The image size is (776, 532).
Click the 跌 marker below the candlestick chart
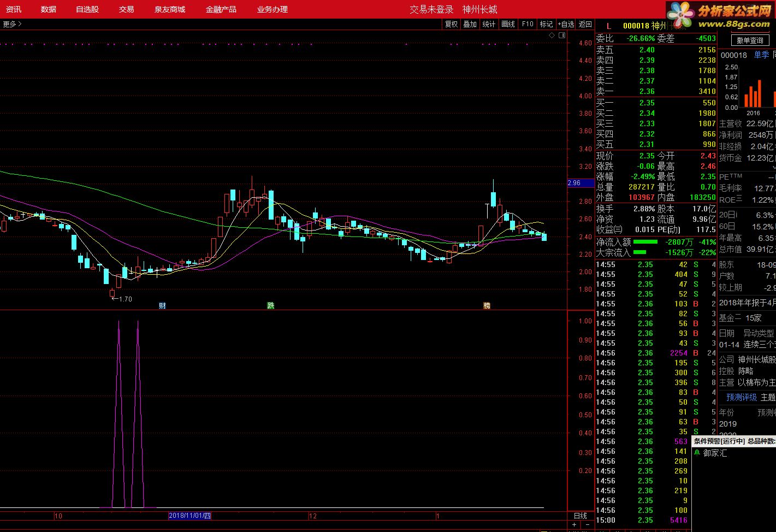270,306
